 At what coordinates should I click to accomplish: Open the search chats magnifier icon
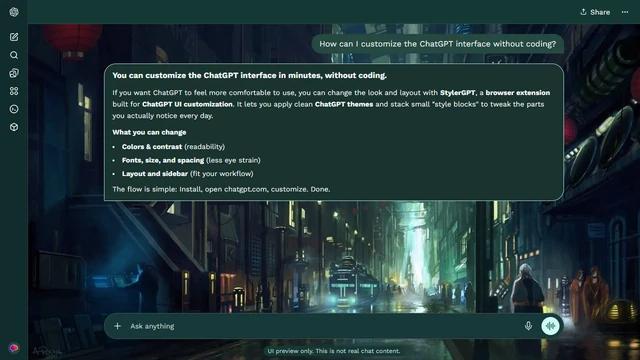14,55
